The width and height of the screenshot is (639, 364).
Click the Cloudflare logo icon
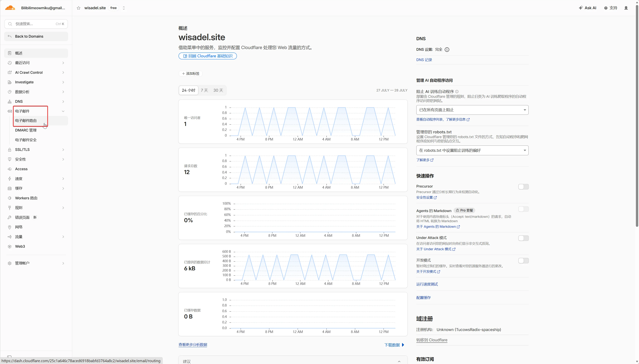point(10,8)
